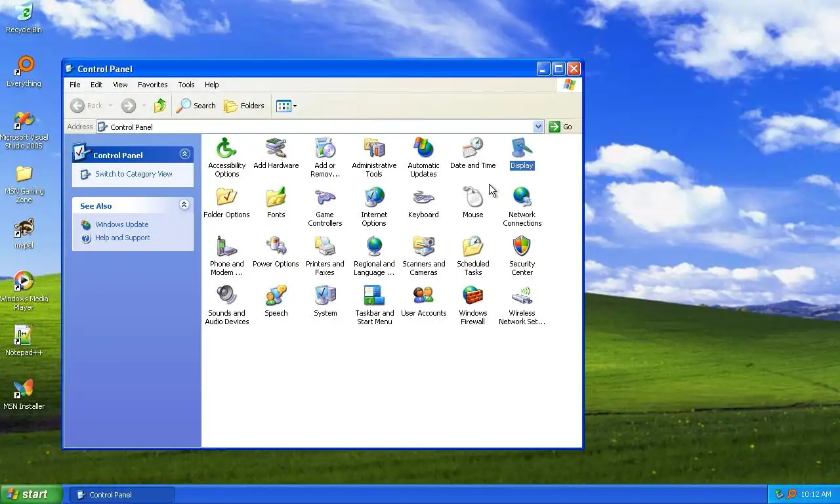Open Internet Options icon
The height and width of the screenshot is (504, 840).
tap(374, 206)
